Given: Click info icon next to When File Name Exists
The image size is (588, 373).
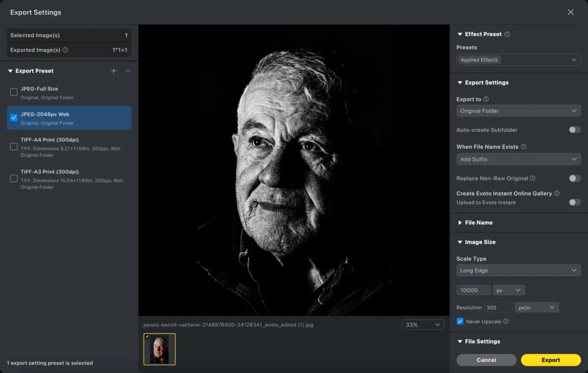Looking at the screenshot, I should [x=523, y=147].
